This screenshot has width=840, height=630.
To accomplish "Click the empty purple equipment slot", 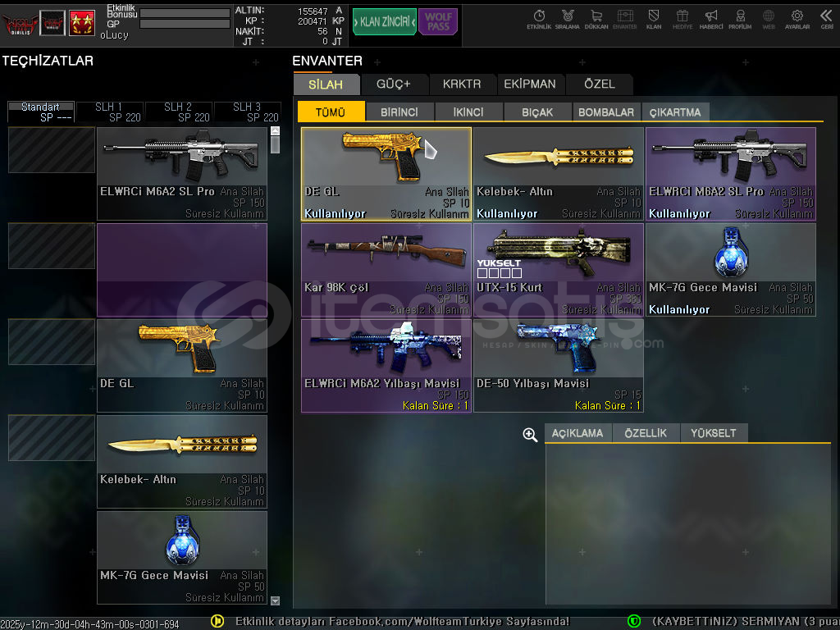I will [182, 270].
